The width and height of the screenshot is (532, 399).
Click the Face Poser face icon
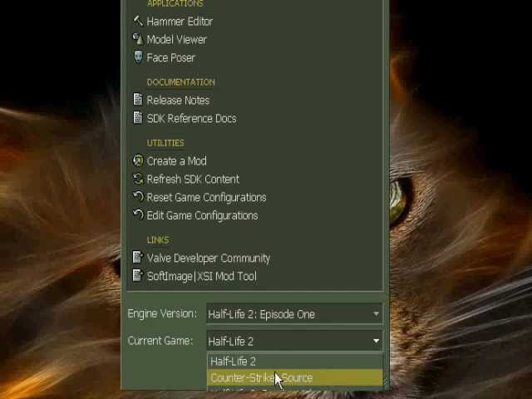(138, 57)
